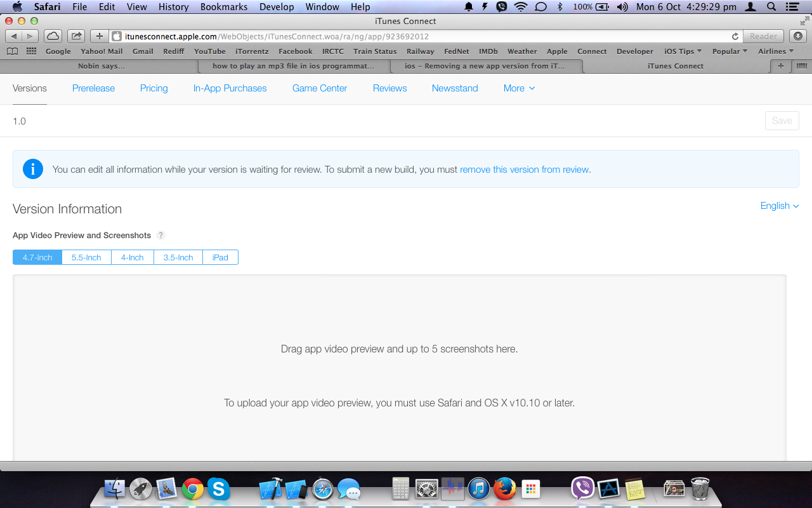Expand the More dropdown
Viewport: 812px width, 508px height.
(519, 88)
